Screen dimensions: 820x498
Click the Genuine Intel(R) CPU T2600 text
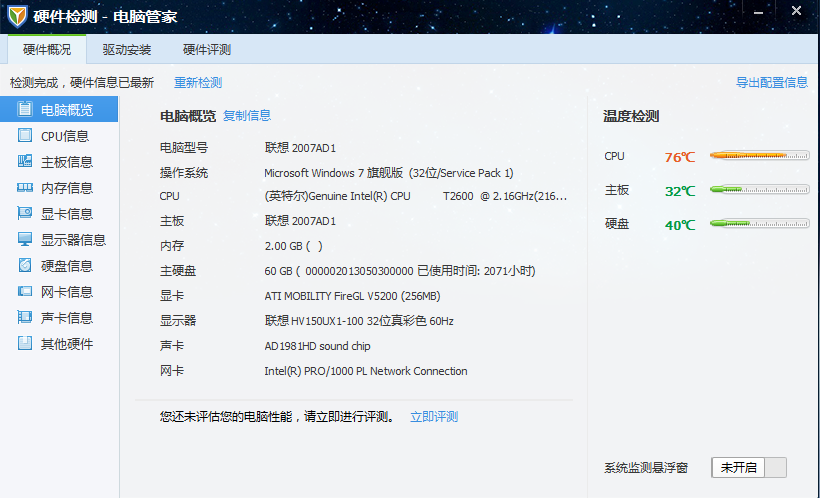click(x=416, y=196)
